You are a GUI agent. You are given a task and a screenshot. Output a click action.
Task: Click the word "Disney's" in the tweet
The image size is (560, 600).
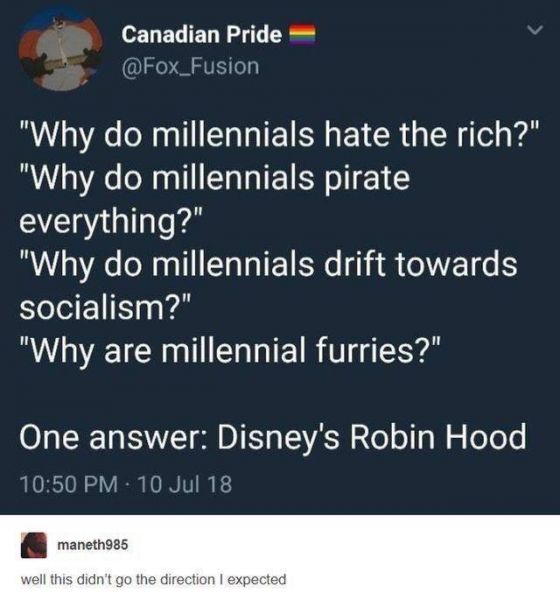pyautogui.click(x=278, y=439)
